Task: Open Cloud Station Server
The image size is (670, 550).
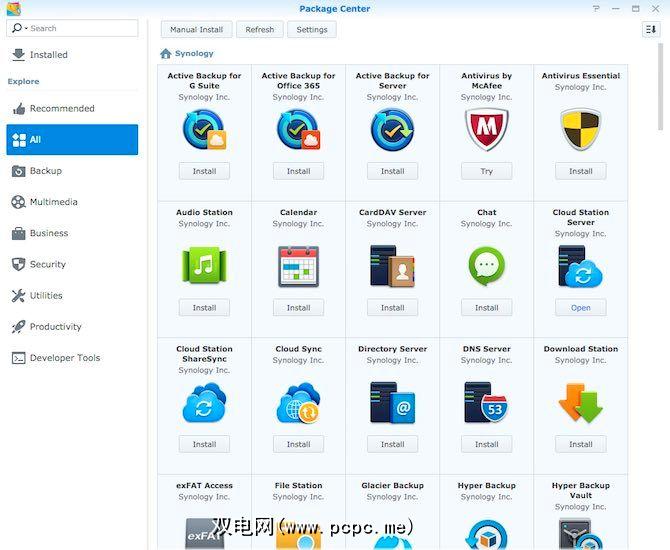Action: [581, 308]
